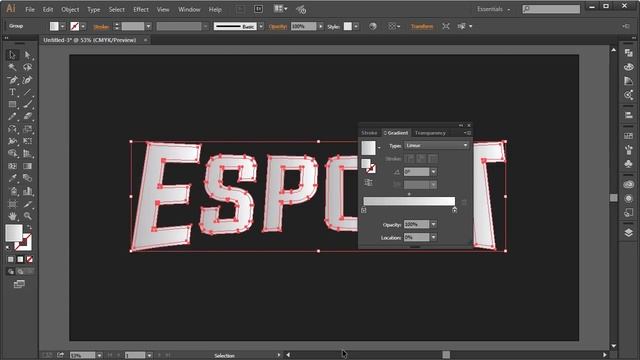Viewport: 640px width, 360px height.
Task: Set toolbox paint mode to None
Action: pyautogui.click(x=29, y=259)
